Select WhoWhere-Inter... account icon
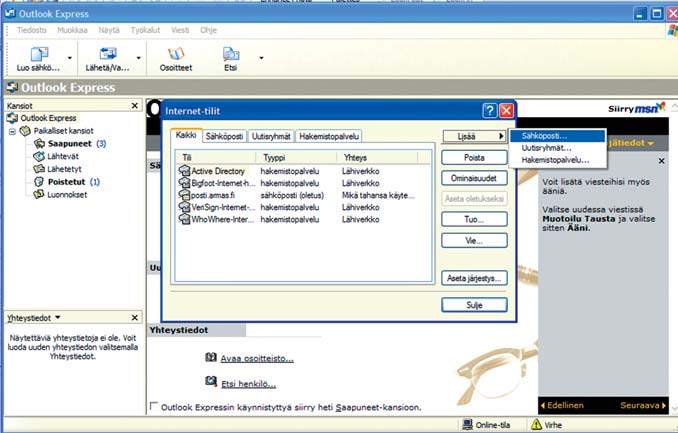The image size is (678, 433). [x=185, y=219]
